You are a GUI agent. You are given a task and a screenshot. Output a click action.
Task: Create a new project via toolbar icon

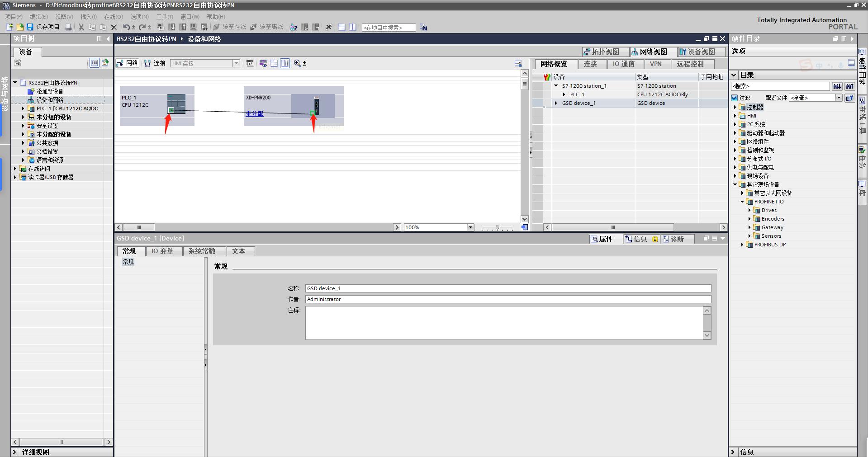pos(9,27)
